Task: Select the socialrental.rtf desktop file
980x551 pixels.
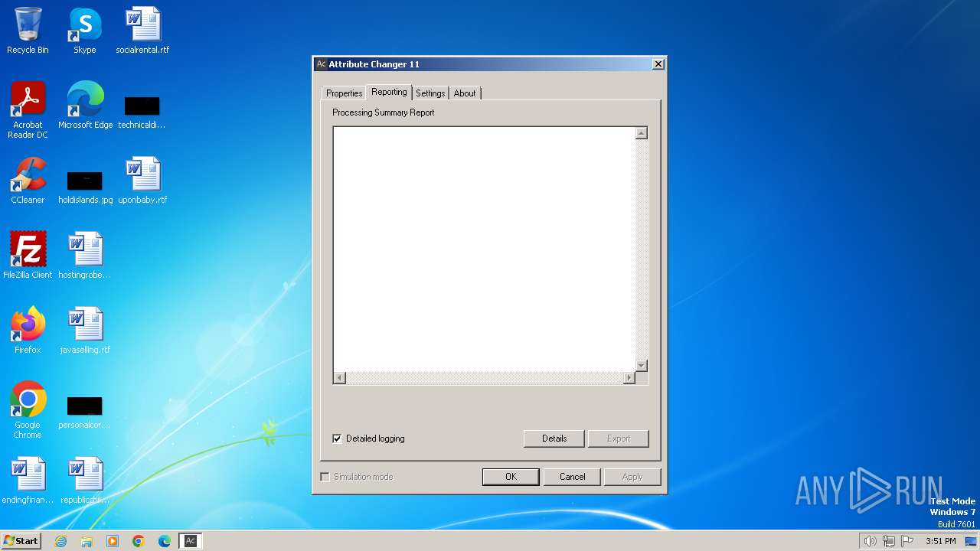Action: pos(142,31)
